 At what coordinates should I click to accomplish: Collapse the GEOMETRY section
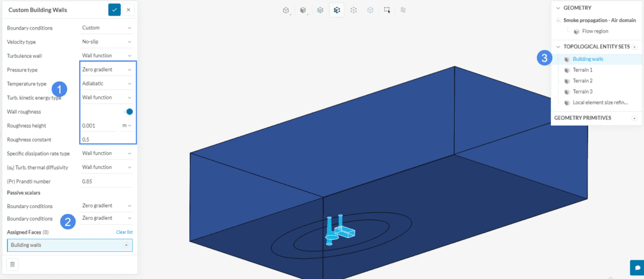click(x=558, y=8)
